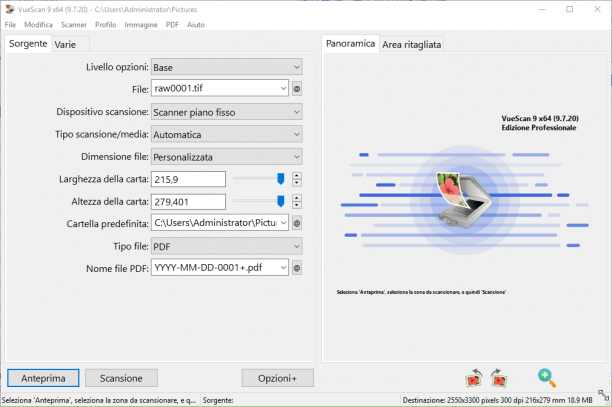Viewport: 612px width, 407px height.
Task: Open the Modifica menu
Action: coord(38,25)
